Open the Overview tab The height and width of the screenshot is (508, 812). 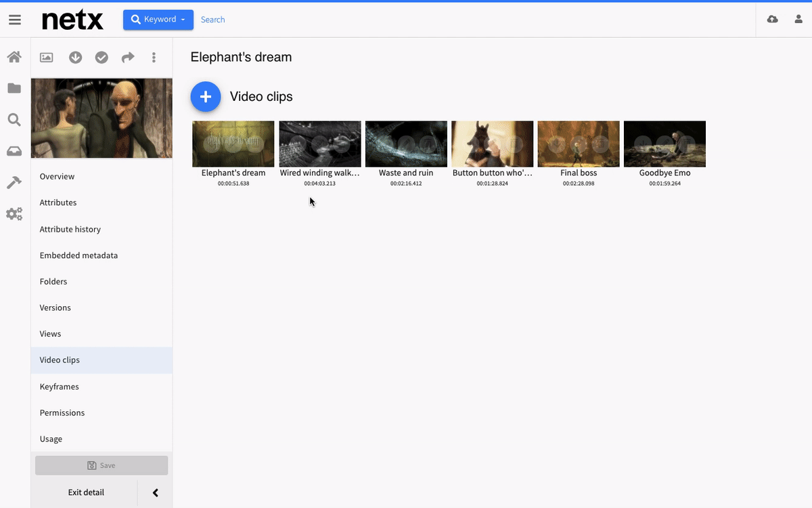[101, 176]
